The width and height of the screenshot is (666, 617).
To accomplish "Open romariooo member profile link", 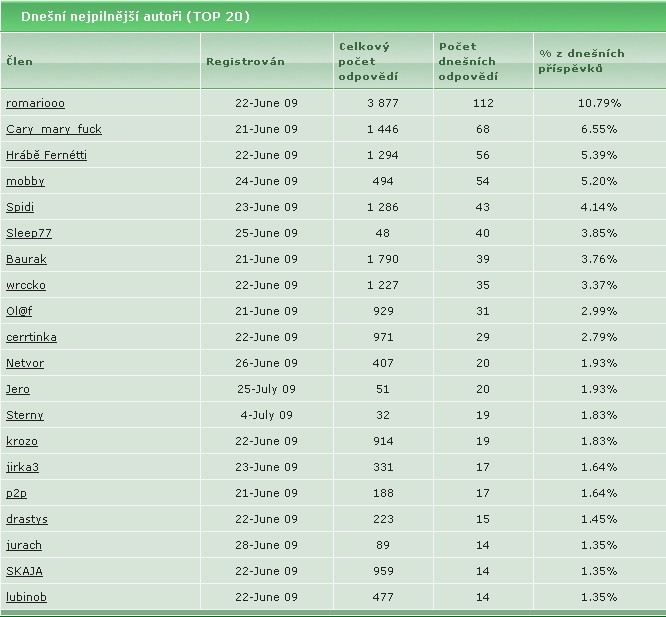I will coord(35,103).
